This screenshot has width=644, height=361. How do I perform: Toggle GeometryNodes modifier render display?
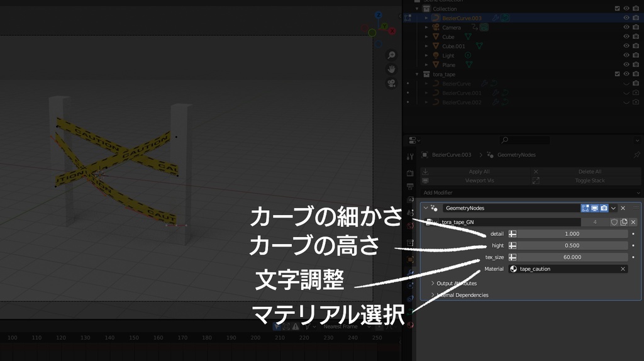[x=604, y=208]
